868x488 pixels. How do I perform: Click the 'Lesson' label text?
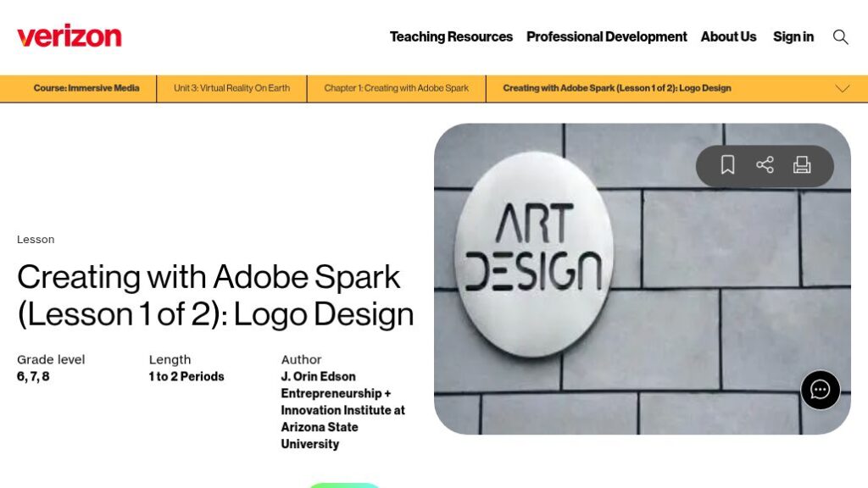pyautogui.click(x=36, y=240)
